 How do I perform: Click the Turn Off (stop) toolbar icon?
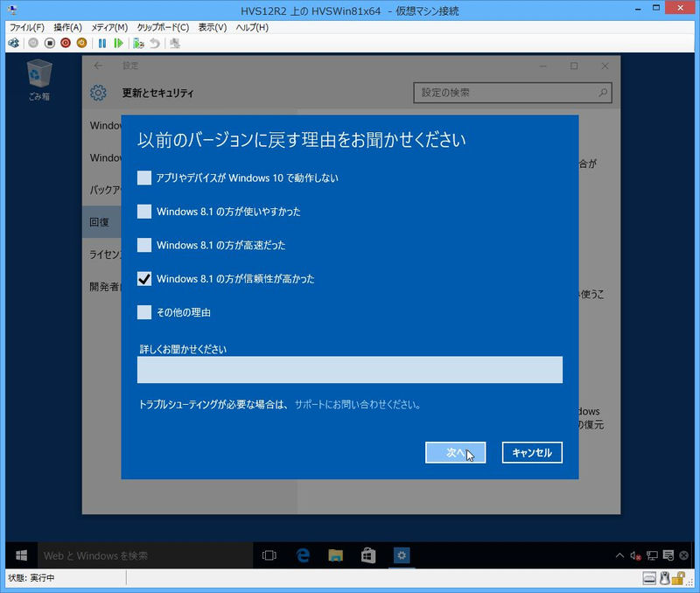click(x=50, y=43)
